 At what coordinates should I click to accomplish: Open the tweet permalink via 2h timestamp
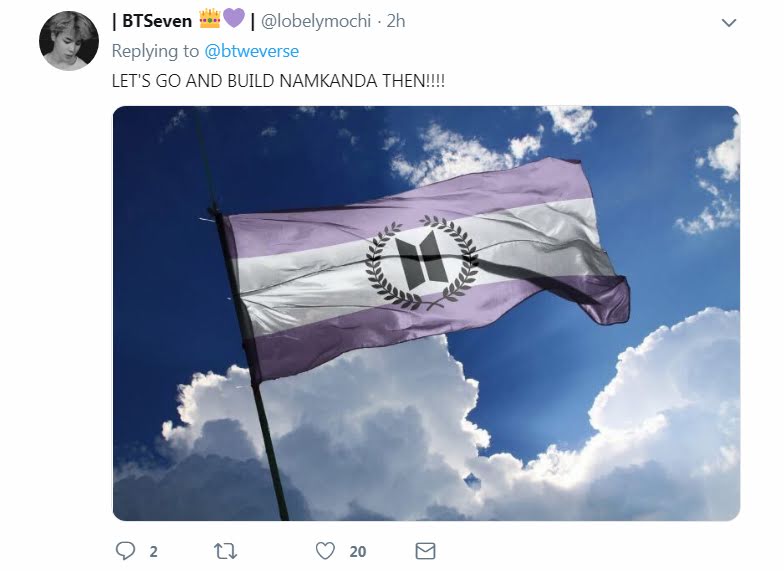(396, 21)
